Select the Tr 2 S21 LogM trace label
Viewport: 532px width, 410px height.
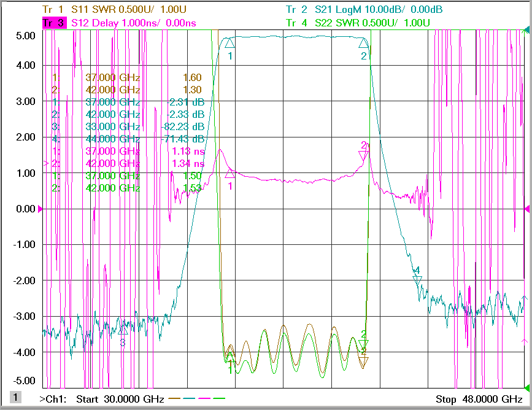tap(364, 9)
